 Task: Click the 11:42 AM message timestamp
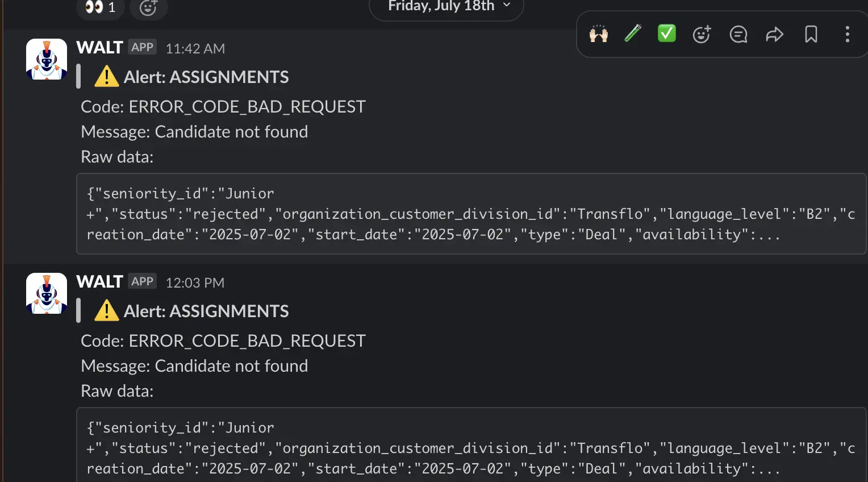point(195,49)
